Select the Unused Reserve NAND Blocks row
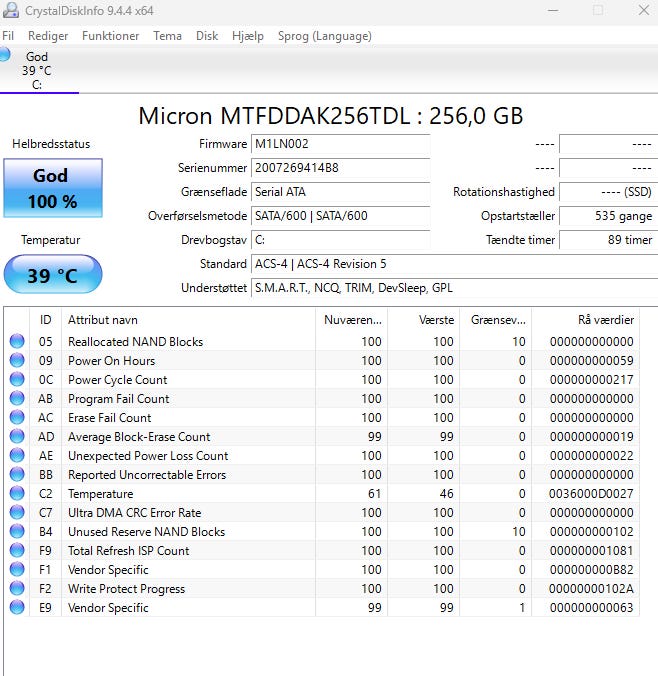Image resolution: width=658 pixels, height=676 pixels. tap(146, 532)
